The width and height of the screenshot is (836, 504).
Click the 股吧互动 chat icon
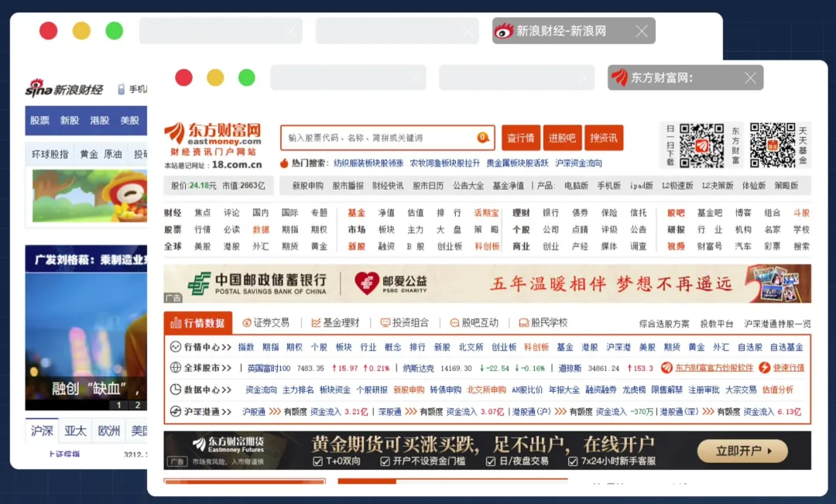455,323
